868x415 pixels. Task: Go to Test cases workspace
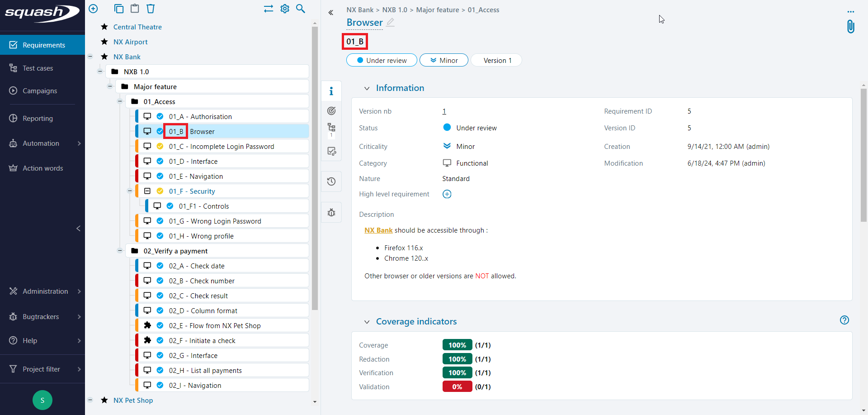[x=38, y=68]
